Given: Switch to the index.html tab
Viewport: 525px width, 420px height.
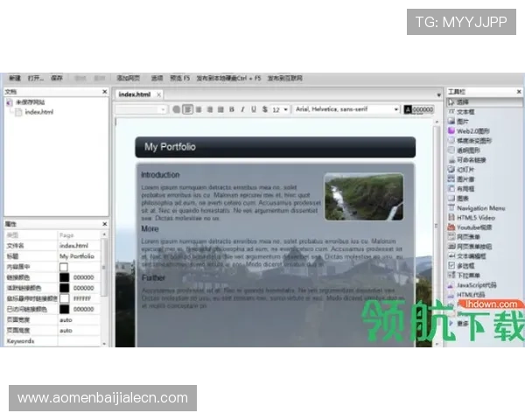Looking at the screenshot, I should pos(135,94).
